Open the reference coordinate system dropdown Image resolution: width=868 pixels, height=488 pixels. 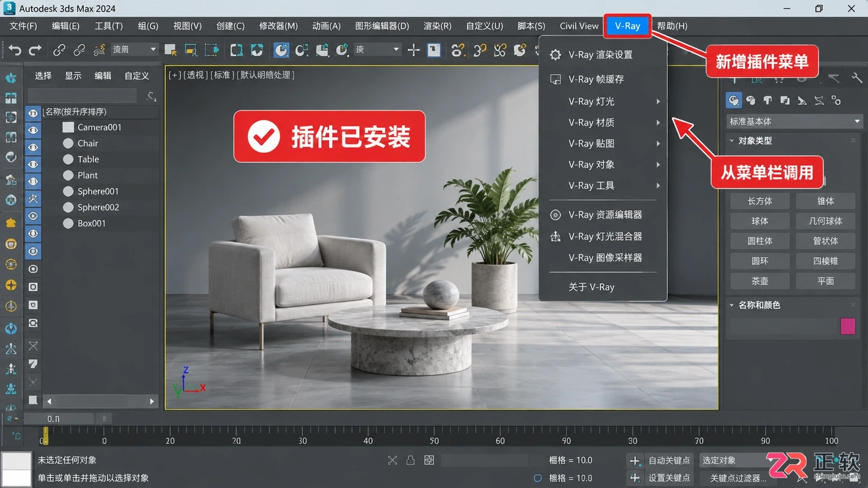[x=378, y=49]
